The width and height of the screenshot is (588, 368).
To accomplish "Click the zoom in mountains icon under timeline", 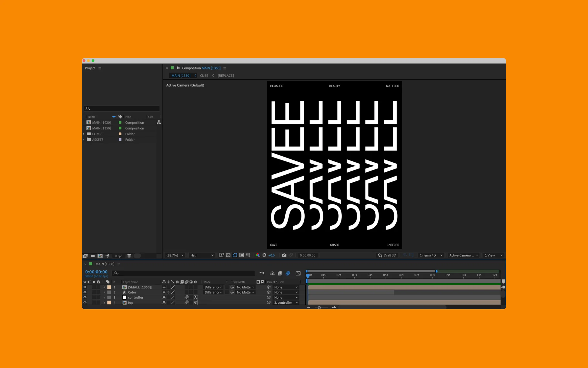I will (x=334, y=307).
